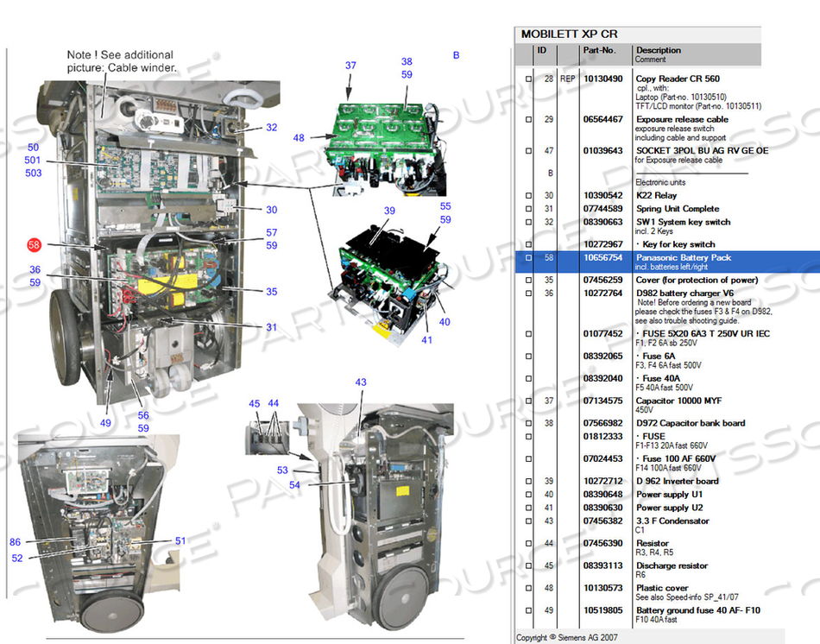Check the box for Power supply U1
820x644 pixels.
[x=529, y=495]
